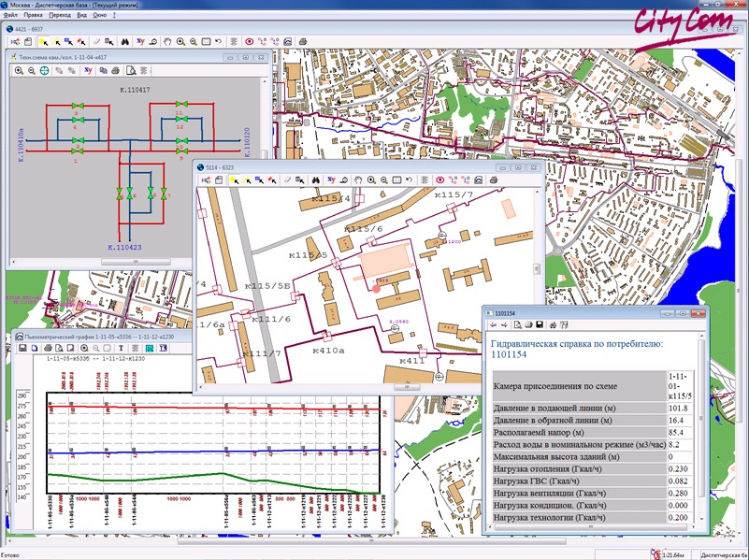Image resolution: width=749 pixels, height=560 pixels.
Task: Click the value 16.4 in the hydraulic table
Action: click(x=676, y=421)
